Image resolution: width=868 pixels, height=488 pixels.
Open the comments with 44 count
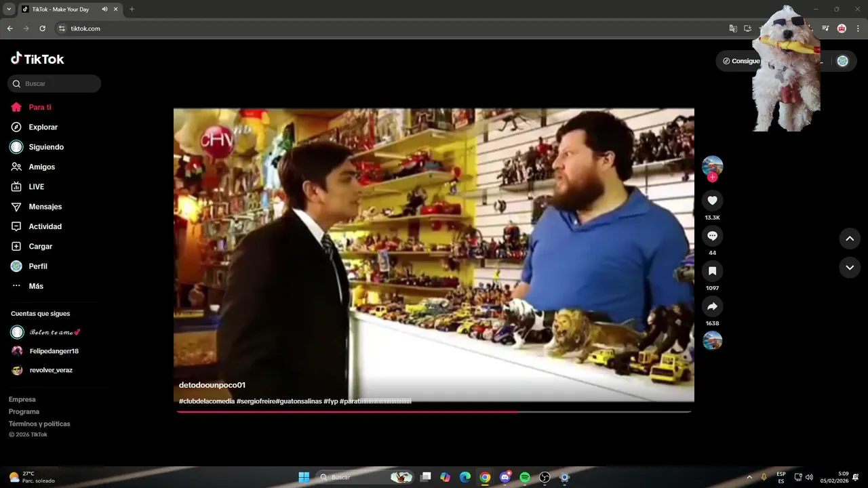click(x=712, y=236)
